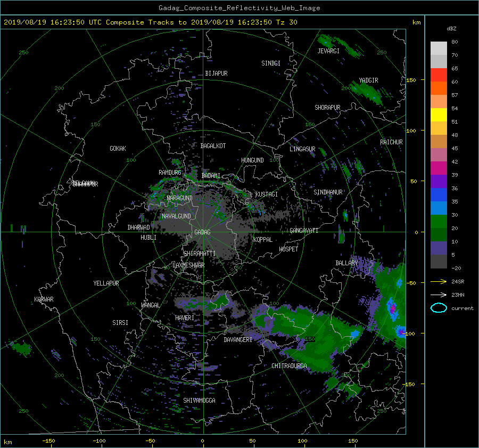Click the SHIRAHATTI city label
479x448 pixels.
tap(199, 254)
